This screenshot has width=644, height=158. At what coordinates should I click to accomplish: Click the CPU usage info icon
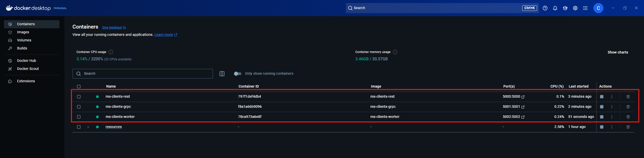coord(111,52)
